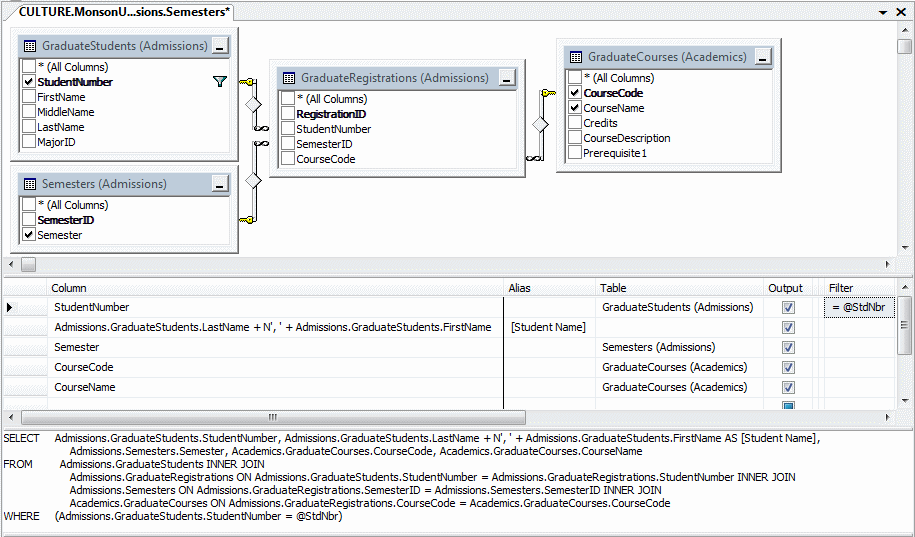Edit the @StdNbr filter cell
915x537 pixels.
[x=860, y=307]
